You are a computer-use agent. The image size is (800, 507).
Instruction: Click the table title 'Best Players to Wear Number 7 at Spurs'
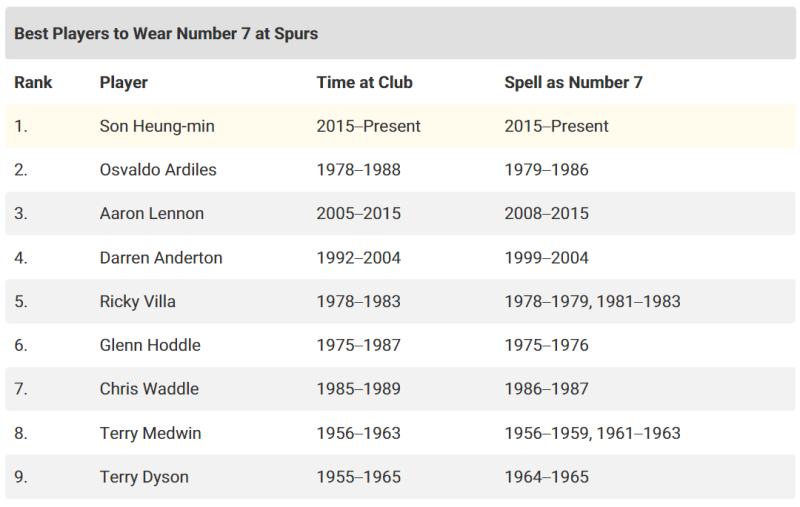[x=166, y=33]
